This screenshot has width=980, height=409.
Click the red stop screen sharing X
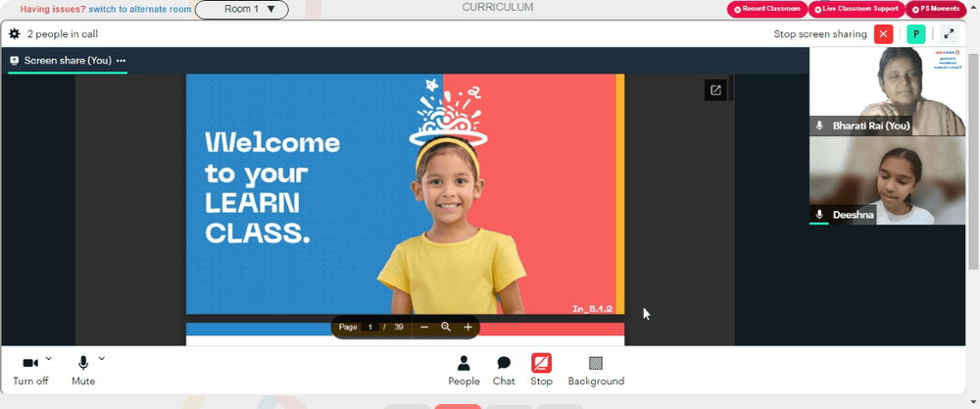(883, 34)
